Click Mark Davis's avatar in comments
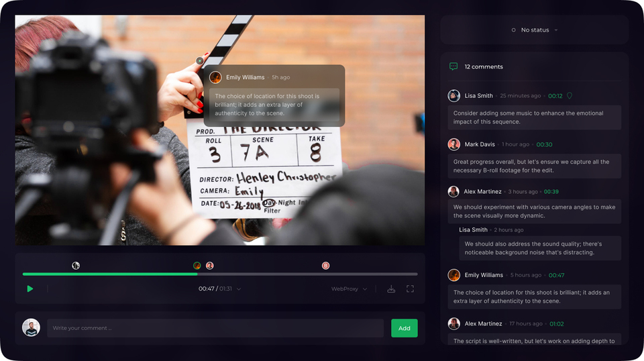The height and width of the screenshot is (361, 644). [x=454, y=144]
